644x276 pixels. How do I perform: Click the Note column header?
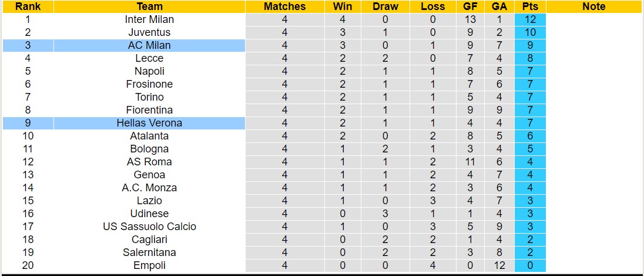tap(593, 6)
